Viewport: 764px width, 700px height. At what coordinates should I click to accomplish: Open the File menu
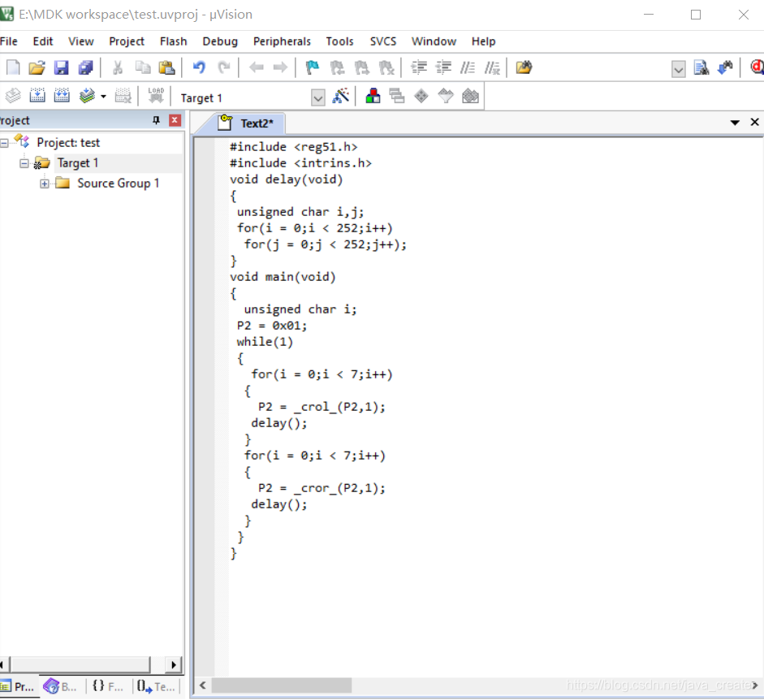[x=9, y=41]
